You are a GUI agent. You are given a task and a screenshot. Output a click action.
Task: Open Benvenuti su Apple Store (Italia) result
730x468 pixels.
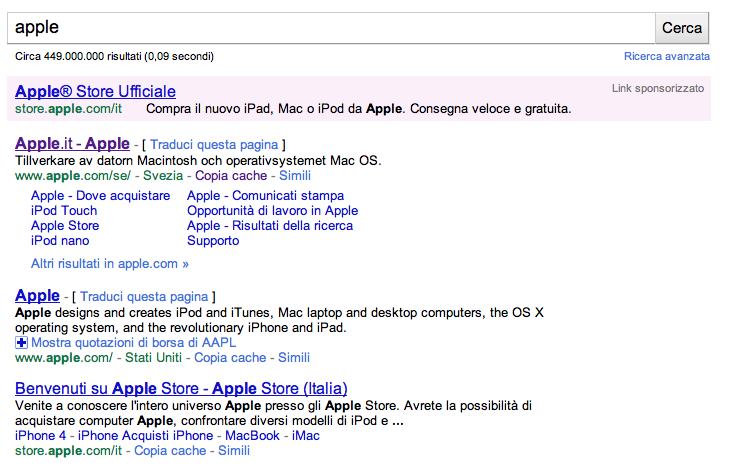[x=181, y=387]
